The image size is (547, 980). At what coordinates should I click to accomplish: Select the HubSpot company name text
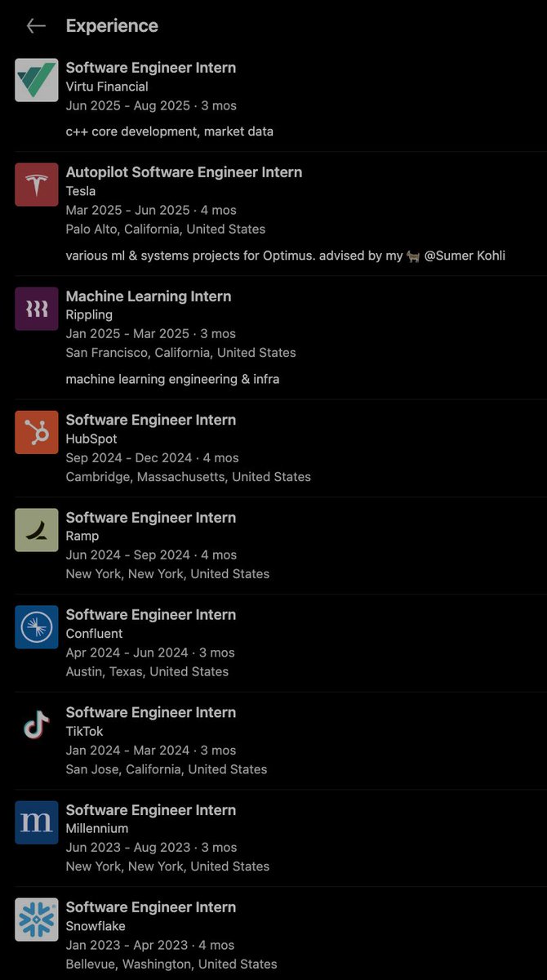(x=91, y=439)
